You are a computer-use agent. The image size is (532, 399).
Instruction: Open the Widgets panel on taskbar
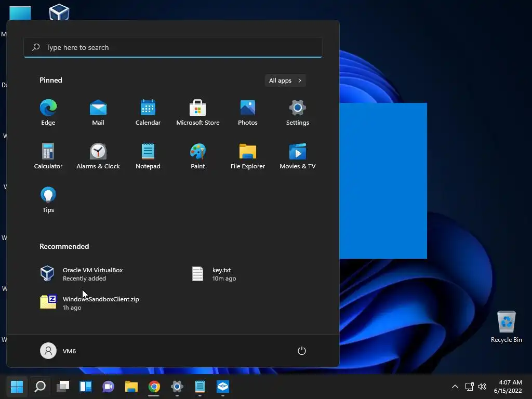pyautogui.click(x=86, y=386)
